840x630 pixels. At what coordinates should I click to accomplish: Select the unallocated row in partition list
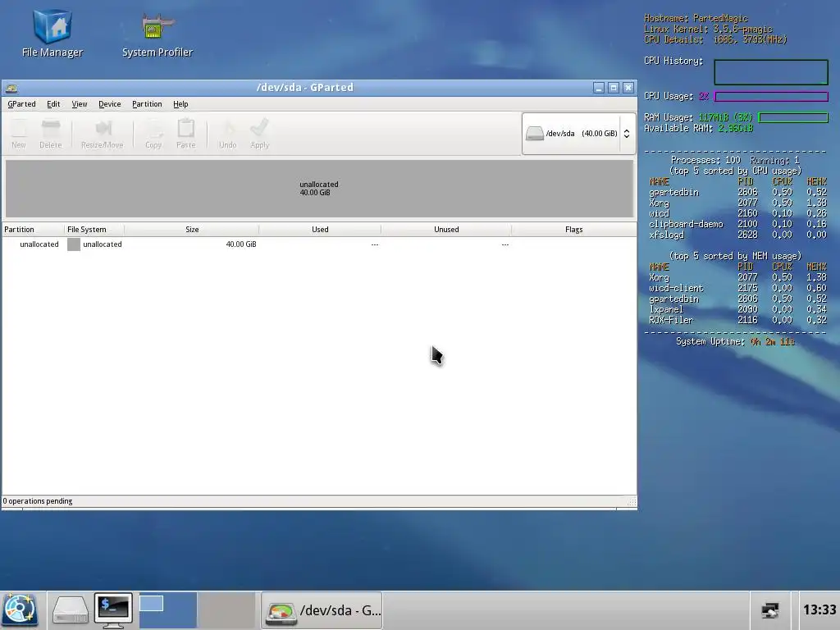pos(319,244)
